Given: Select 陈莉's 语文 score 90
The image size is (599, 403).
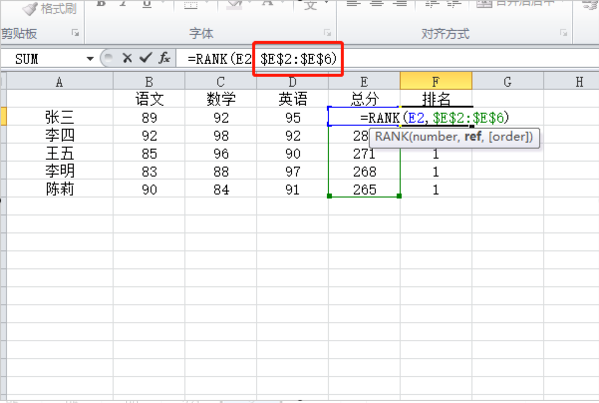Looking at the screenshot, I should (149, 189).
